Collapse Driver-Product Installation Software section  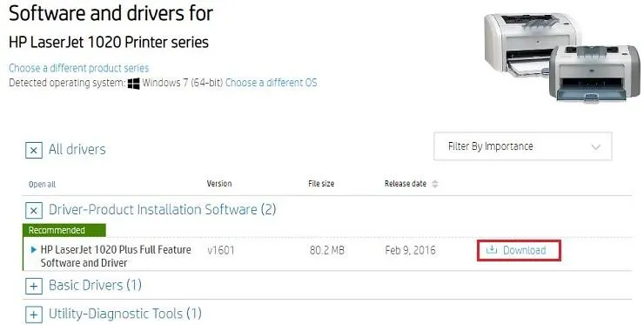[34, 211]
